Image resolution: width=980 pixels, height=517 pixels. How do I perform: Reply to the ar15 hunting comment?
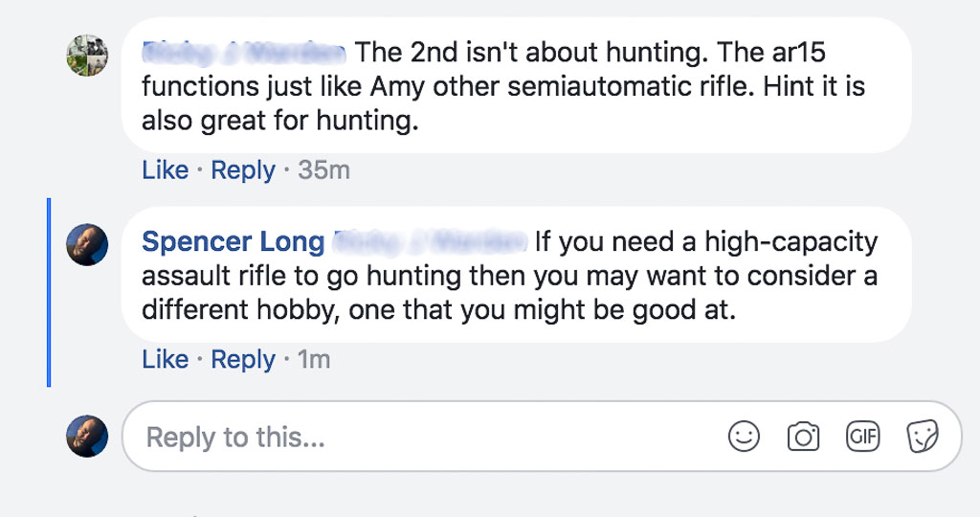coord(242,170)
